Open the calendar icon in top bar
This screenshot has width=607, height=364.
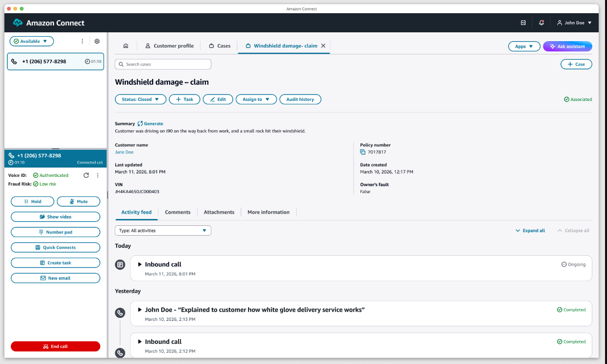click(523, 23)
